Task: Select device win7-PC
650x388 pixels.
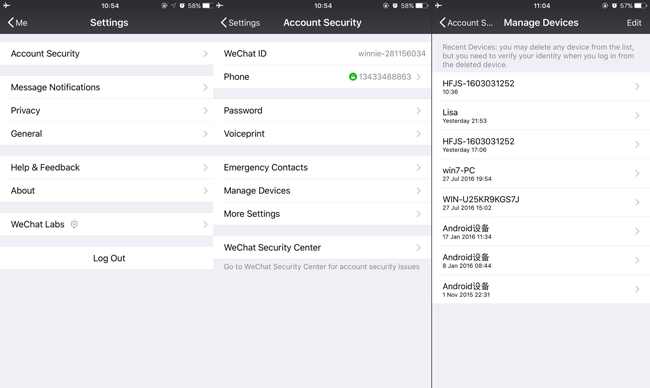Action: point(541,174)
